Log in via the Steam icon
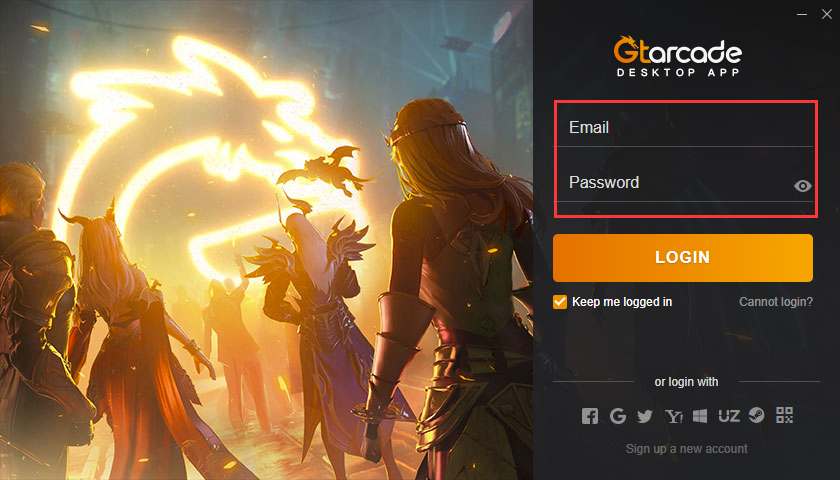This screenshot has width=840, height=480. tap(756, 415)
